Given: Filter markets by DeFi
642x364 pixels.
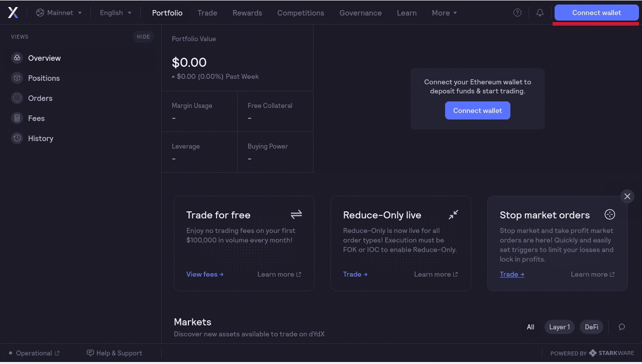Looking at the screenshot, I should point(591,327).
